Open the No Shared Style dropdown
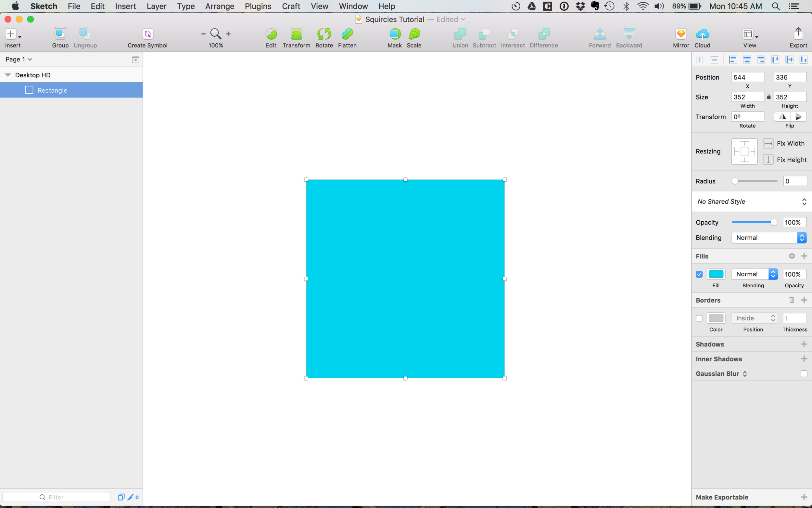Screen dimensions: 812x508 pos(752,202)
